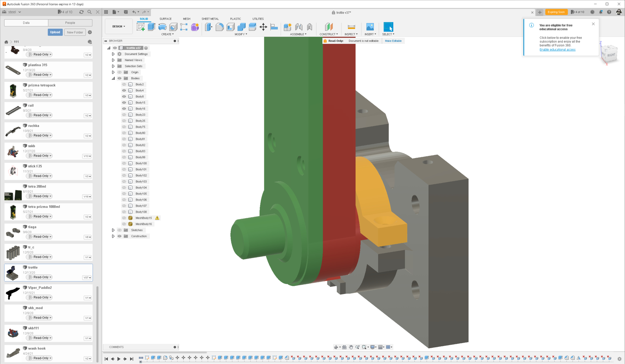This screenshot has width=625, height=364.
Task: Open the DESIGN workspace dropdown
Action: click(118, 27)
